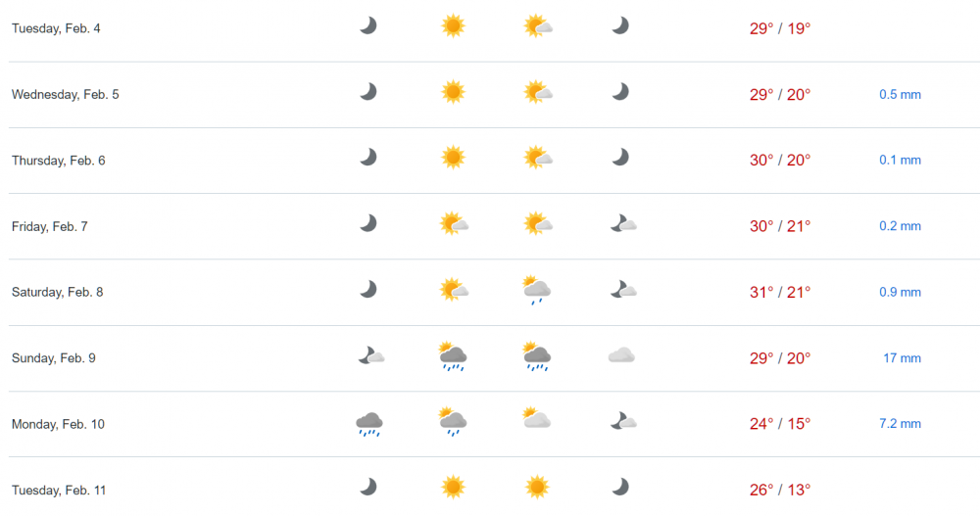Click Monday Feb. 10's rain cloud without sun icon

(x=368, y=423)
